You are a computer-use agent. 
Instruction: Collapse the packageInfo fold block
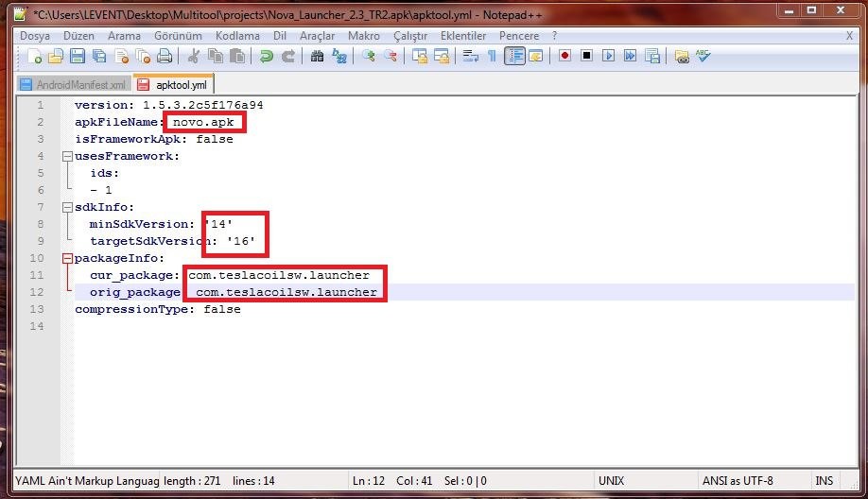[x=67, y=258]
